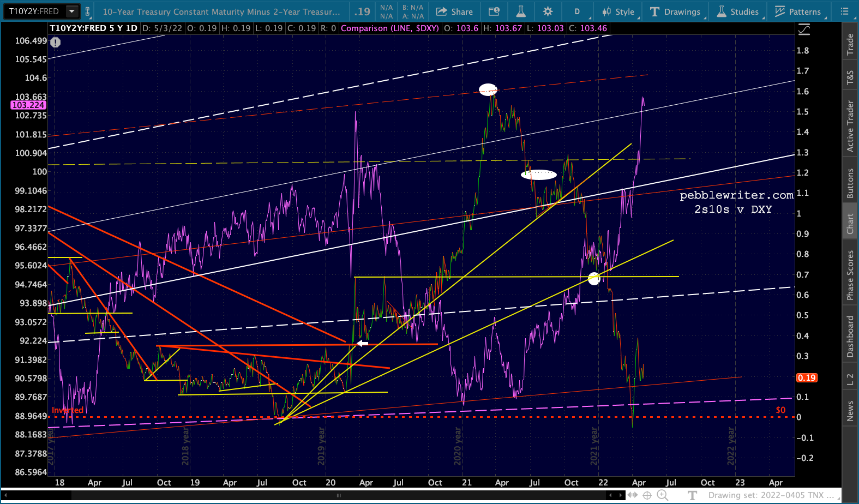This screenshot has height=504, width=859.
Task: Click the horizontal time scrollbar at bottom
Action: pyautogui.click(x=338, y=495)
